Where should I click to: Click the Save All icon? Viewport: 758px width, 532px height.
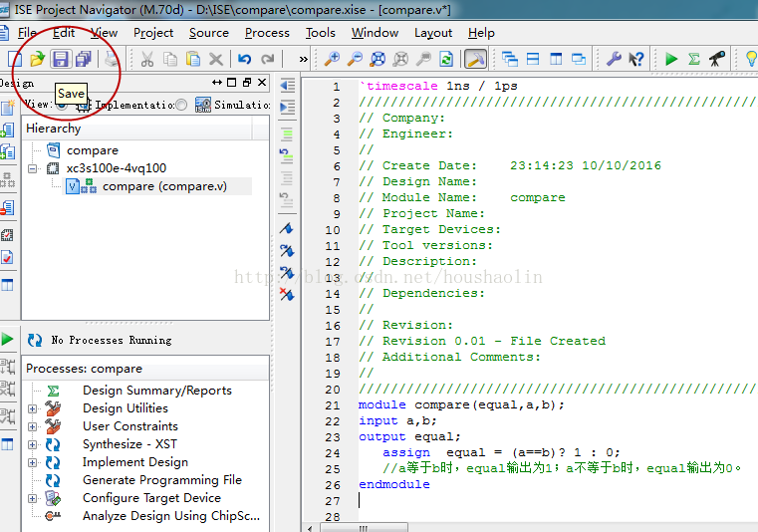[x=84, y=59]
